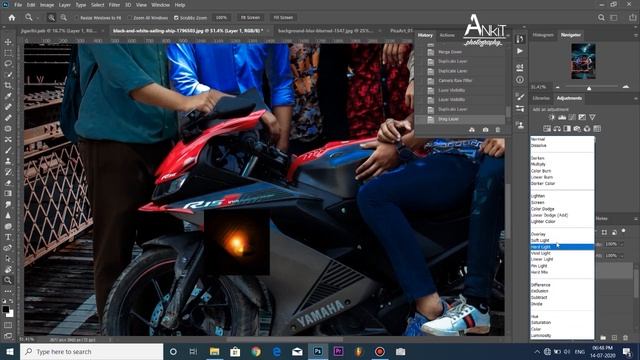This screenshot has width=640, height=360.
Task: Open the Opacity 100% dropdown arrow
Action: tap(621, 244)
